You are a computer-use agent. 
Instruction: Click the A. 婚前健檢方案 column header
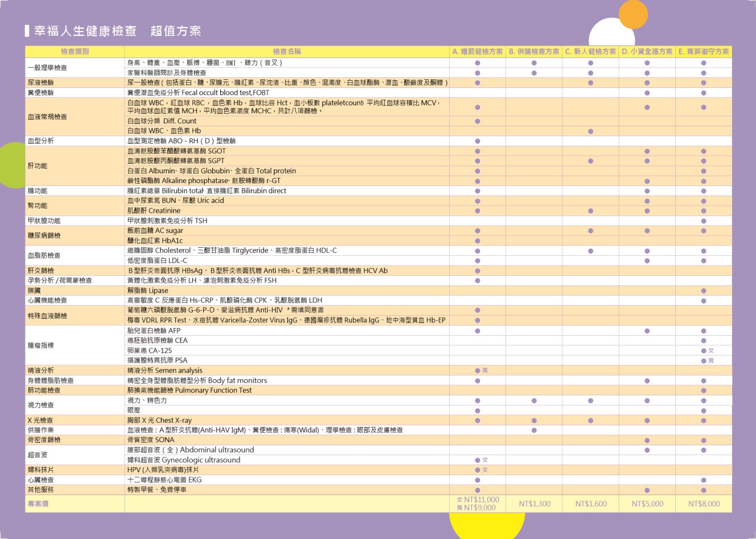pos(477,52)
